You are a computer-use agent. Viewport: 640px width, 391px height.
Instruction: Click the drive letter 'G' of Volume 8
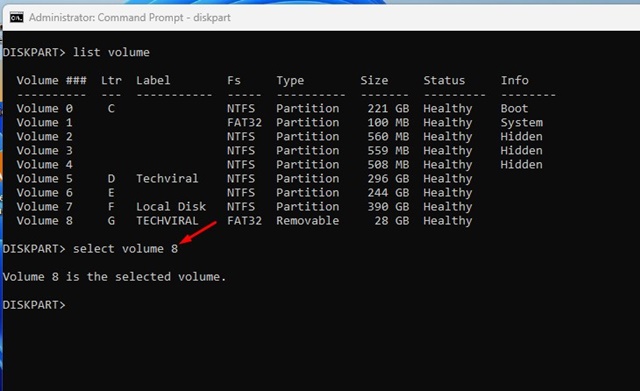(111, 220)
